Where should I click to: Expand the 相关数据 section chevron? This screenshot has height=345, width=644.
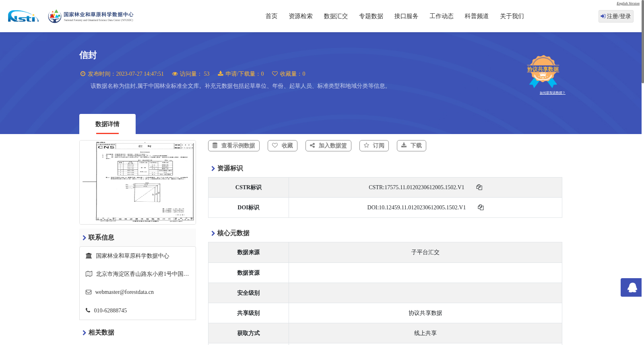[84, 333]
